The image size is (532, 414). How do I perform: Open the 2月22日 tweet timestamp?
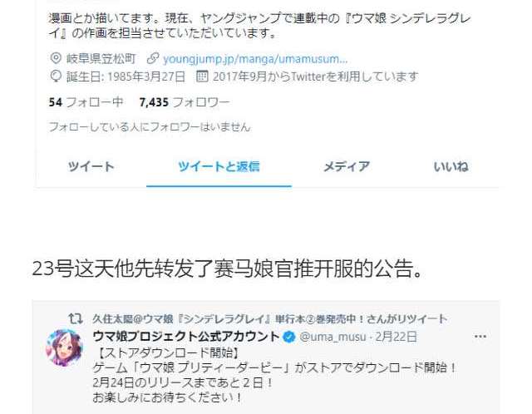coord(397,337)
